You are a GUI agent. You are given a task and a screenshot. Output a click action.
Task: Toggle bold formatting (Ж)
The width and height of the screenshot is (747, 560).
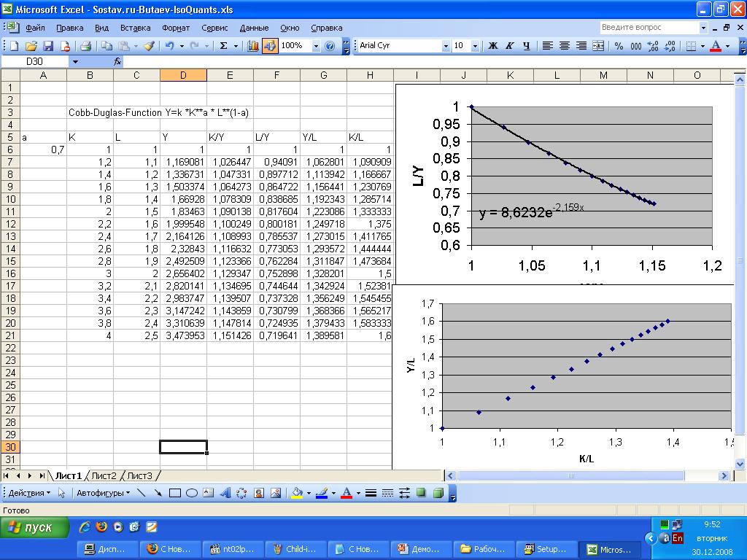point(492,46)
